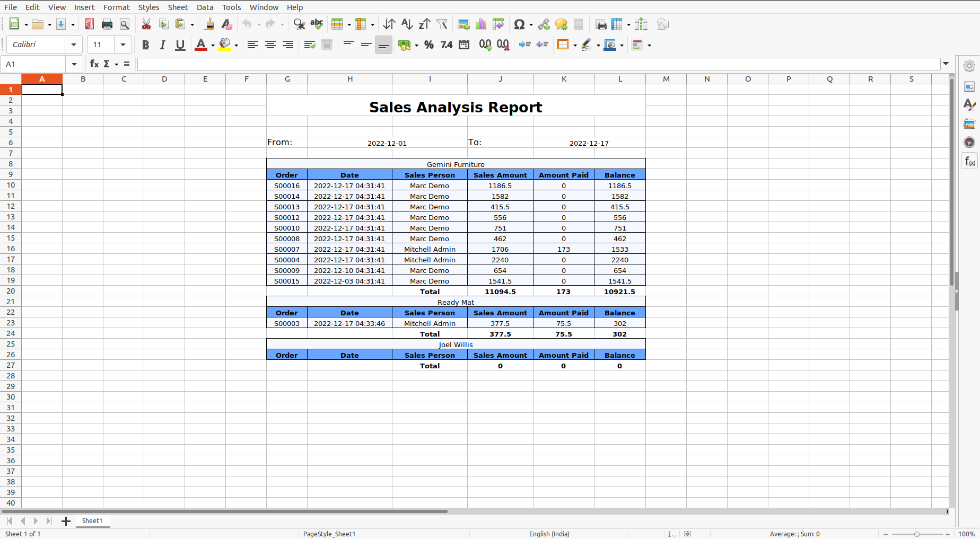Viewport: 980px width, 539px height.
Task: Click the Format as Percent icon
Action: [x=429, y=45]
